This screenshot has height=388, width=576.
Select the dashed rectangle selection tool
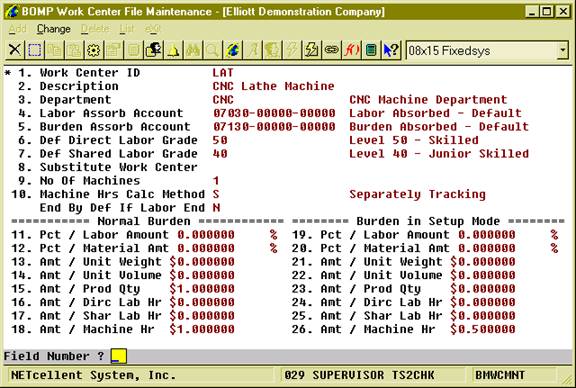[x=35, y=50]
